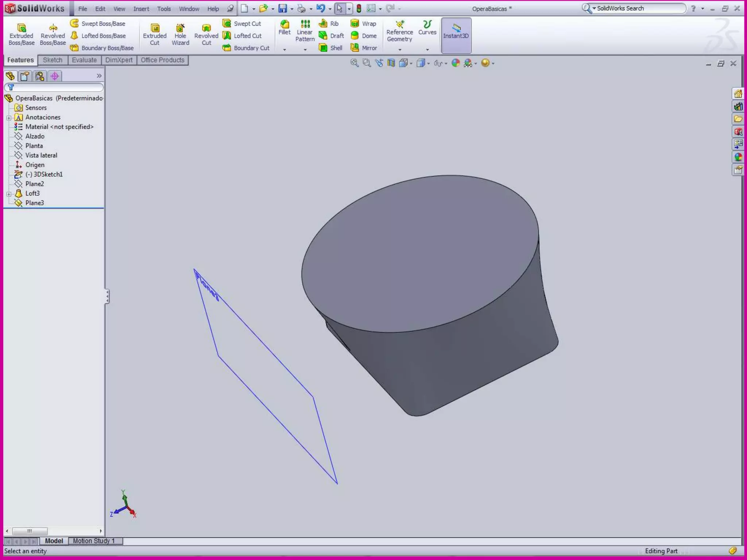Click the Fillet feature icon

coord(285,27)
